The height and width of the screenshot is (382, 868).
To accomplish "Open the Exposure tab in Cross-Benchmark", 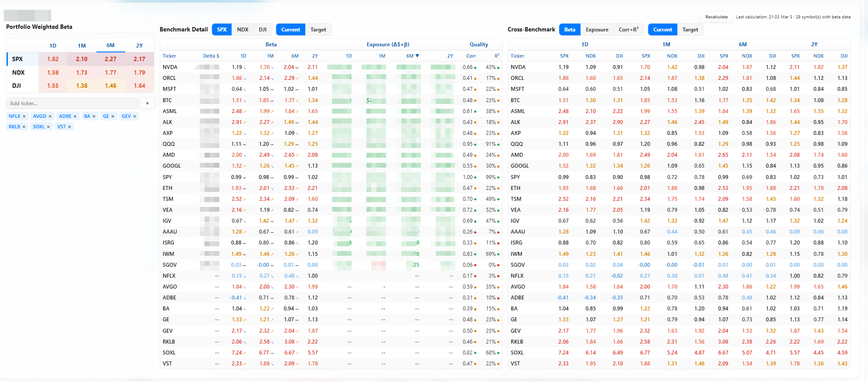I will tap(597, 30).
